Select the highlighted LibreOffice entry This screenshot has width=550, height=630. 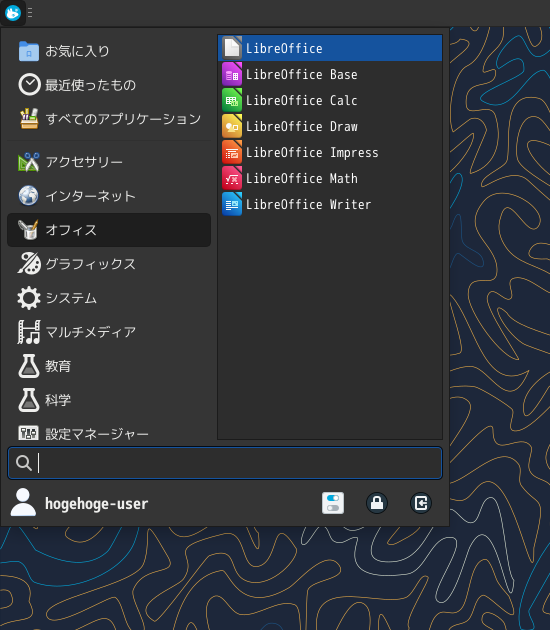point(330,48)
